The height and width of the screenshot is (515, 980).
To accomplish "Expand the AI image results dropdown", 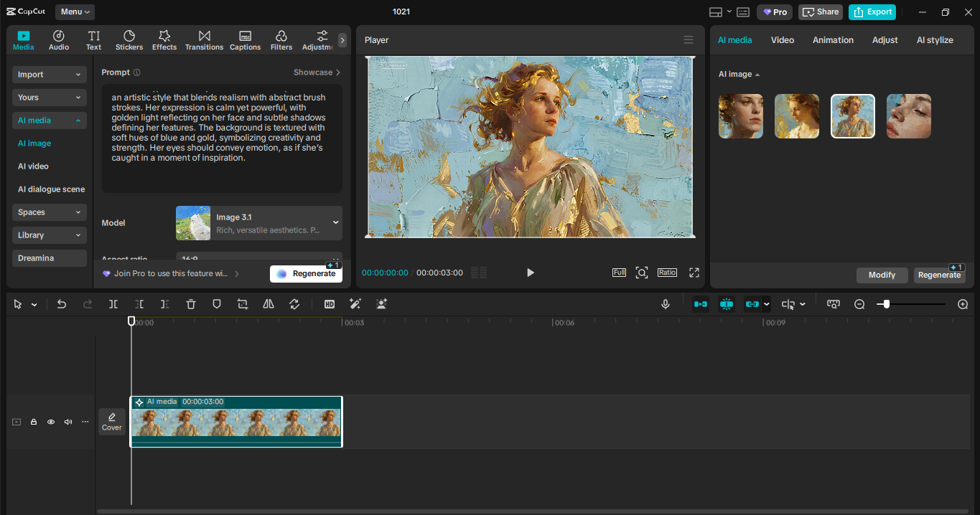I will click(x=738, y=74).
